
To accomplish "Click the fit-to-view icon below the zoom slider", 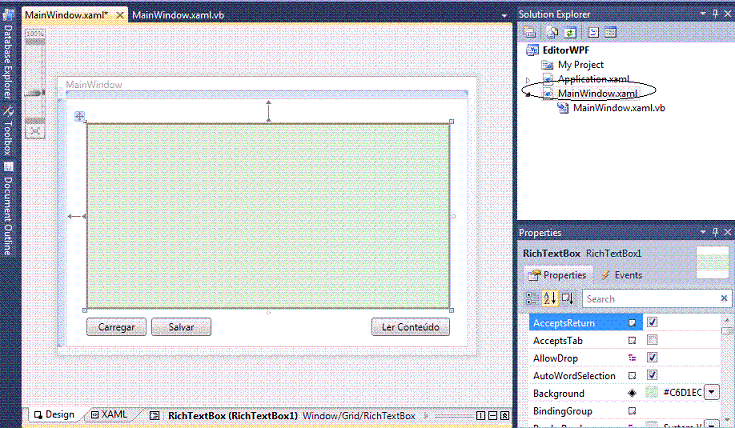I will [35, 130].
